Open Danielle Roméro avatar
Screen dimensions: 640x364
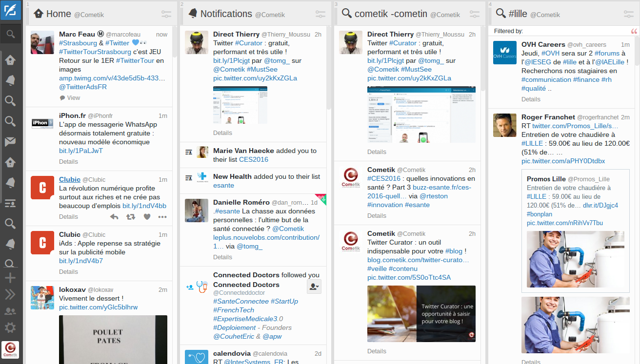(197, 211)
